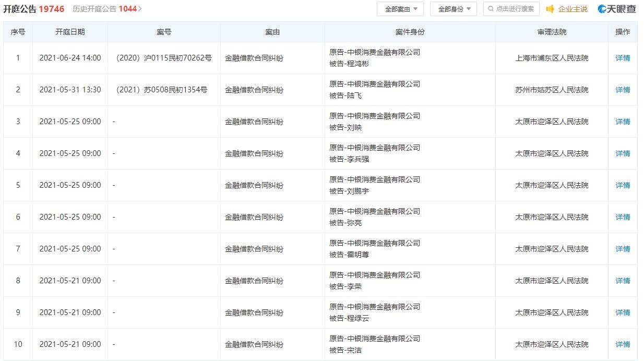This screenshot has width=644, height=361.
Task: Click the 开庭日期 column header
Action: click(x=70, y=32)
